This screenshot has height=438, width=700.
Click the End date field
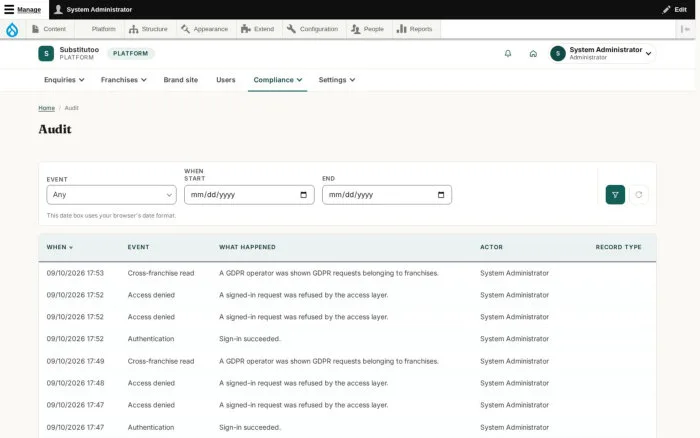(x=387, y=195)
